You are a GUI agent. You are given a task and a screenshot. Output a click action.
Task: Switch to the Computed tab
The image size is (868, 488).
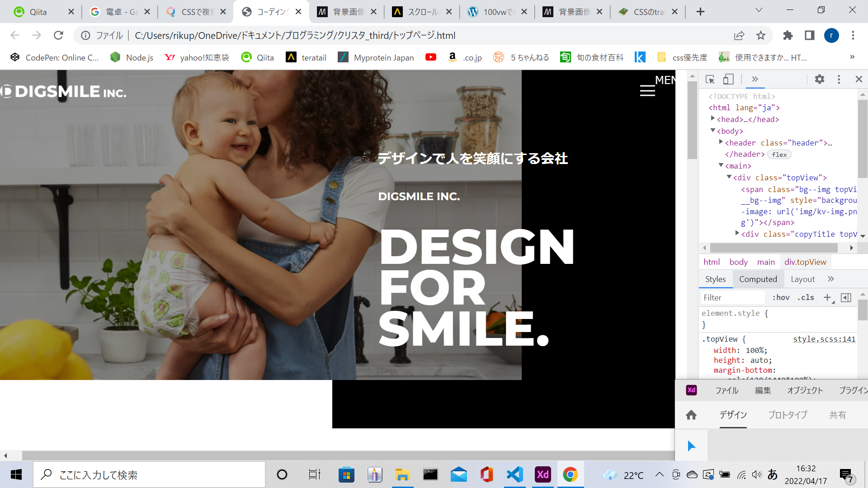click(758, 279)
